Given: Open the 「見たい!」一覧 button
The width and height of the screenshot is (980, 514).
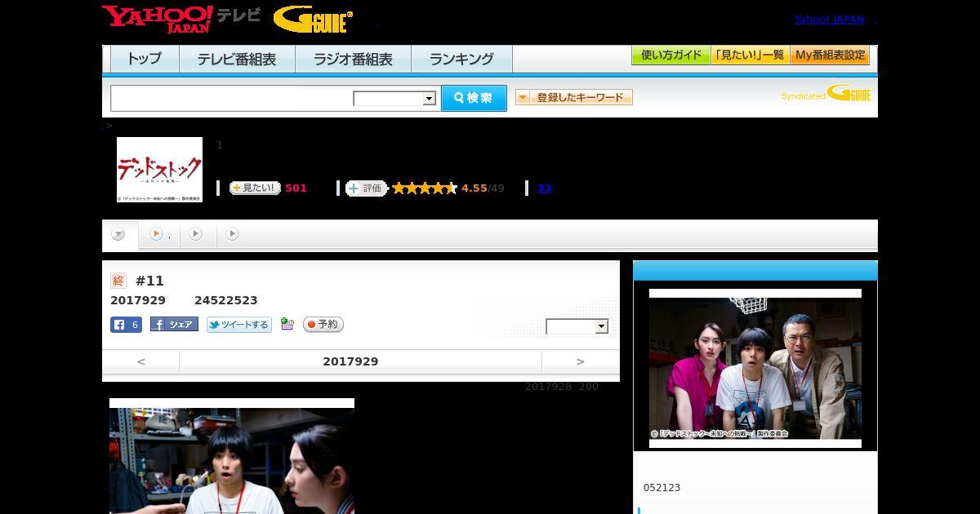Looking at the screenshot, I should click(x=750, y=55).
